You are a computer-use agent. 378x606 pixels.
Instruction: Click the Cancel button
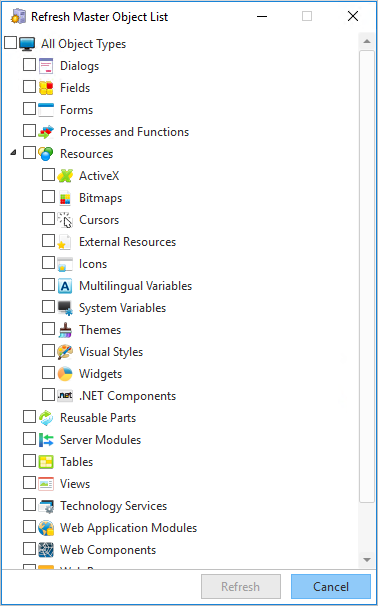pyautogui.click(x=331, y=587)
